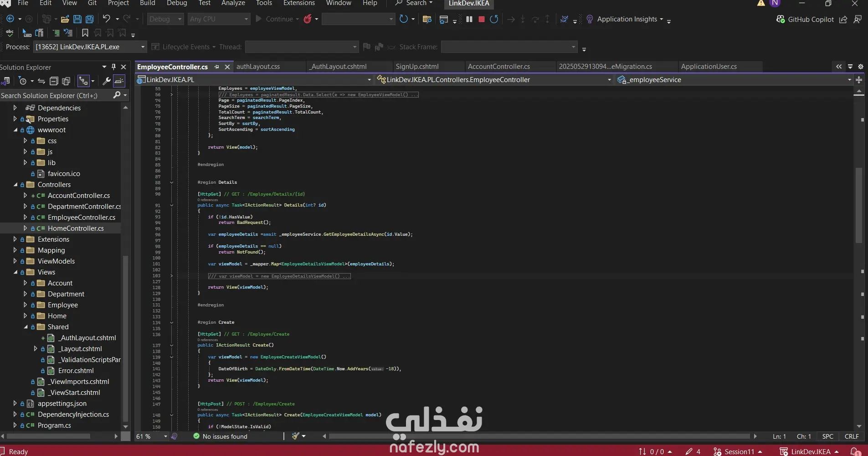
Task: Click the Share icon beside GitHub Copilot
Action: point(843,19)
